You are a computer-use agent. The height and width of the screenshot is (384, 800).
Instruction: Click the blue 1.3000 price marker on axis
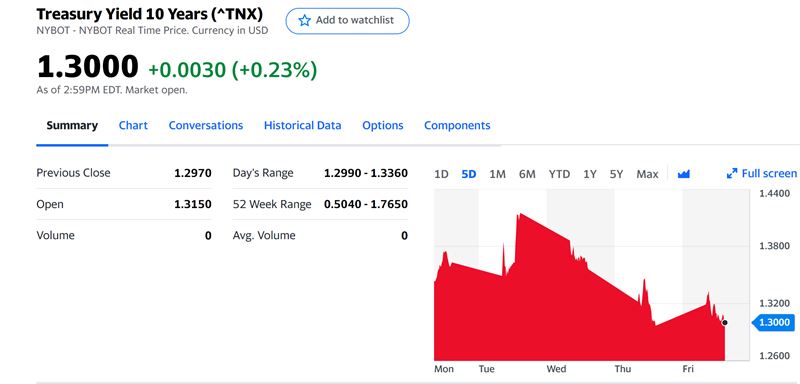coord(772,322)
